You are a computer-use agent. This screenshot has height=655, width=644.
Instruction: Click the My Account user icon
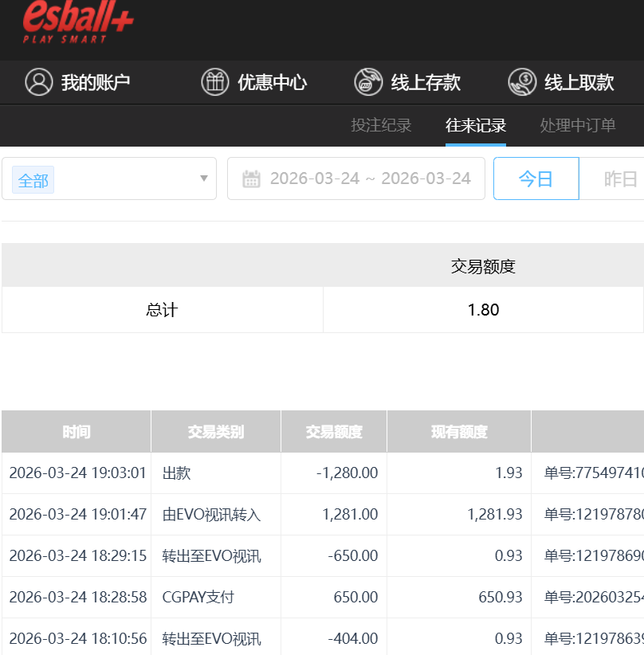(38, 82)
